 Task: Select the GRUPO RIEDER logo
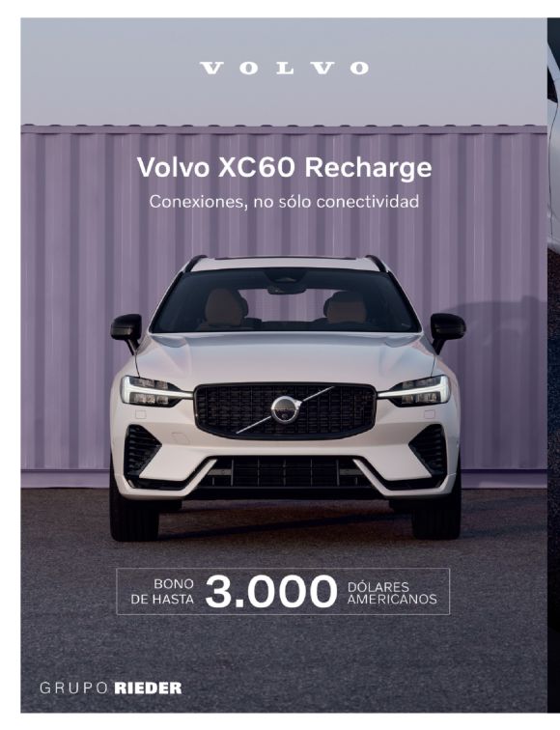click(111, 688)
